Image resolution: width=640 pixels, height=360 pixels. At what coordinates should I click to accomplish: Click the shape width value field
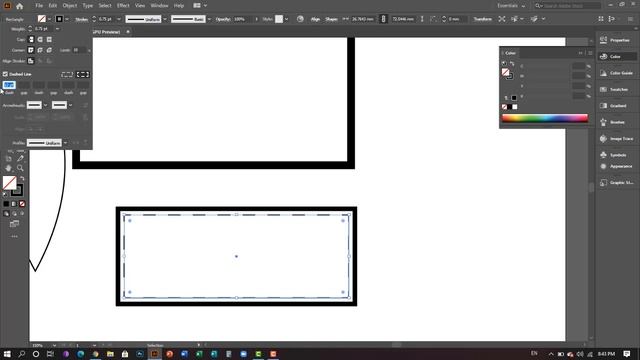[363, 19]
